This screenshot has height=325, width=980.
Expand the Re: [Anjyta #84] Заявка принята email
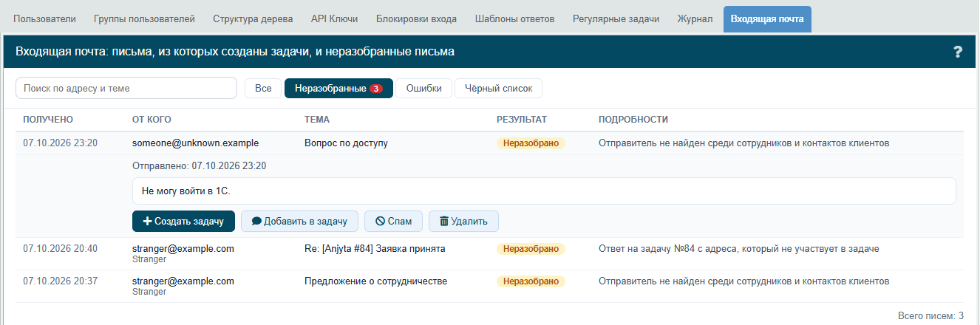coord(489,254)
